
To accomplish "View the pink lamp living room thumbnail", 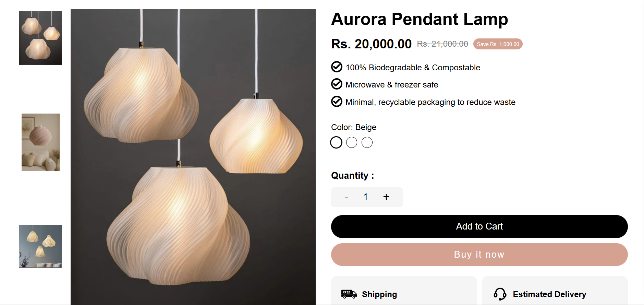I will [x=40, y=142].
